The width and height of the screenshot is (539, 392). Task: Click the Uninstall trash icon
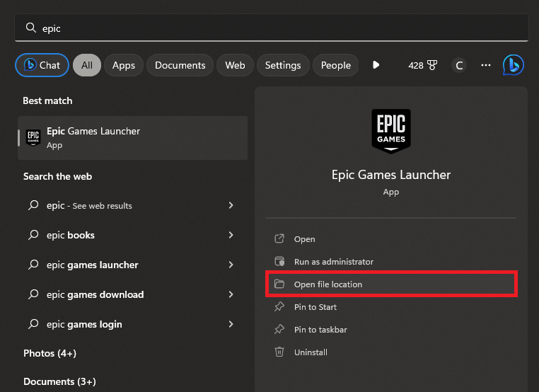pyautogui.click(x=279, y=352)
